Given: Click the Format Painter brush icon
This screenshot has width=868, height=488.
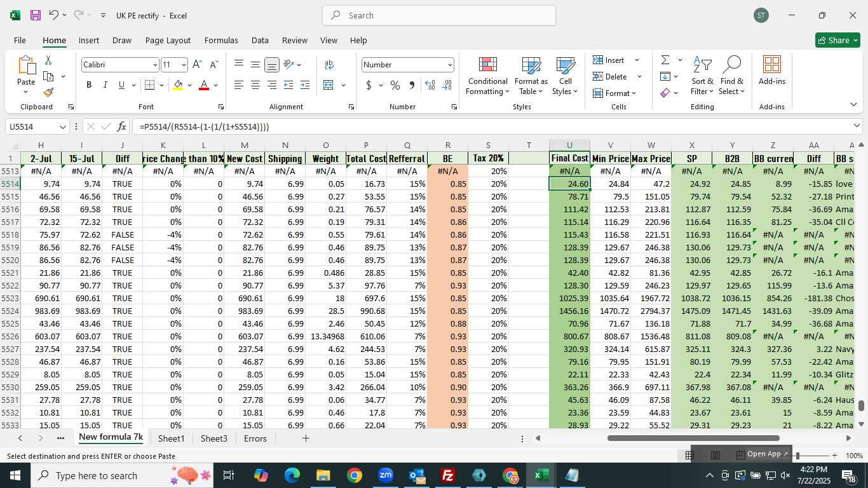Looking at the screenshot, I should click(48, 92).
